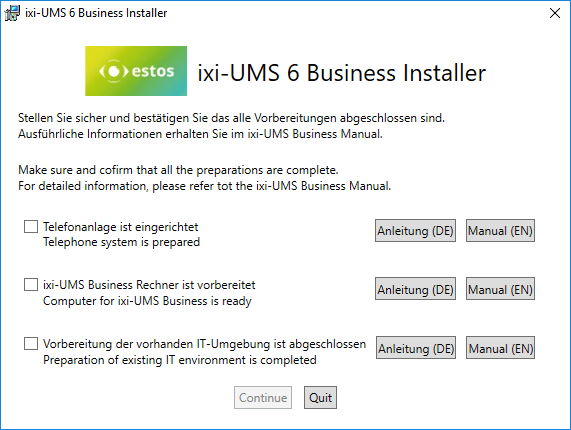Check 'Preparation of existing IT environment' box
Screen dimensions: 571x430
pos(31,343)
